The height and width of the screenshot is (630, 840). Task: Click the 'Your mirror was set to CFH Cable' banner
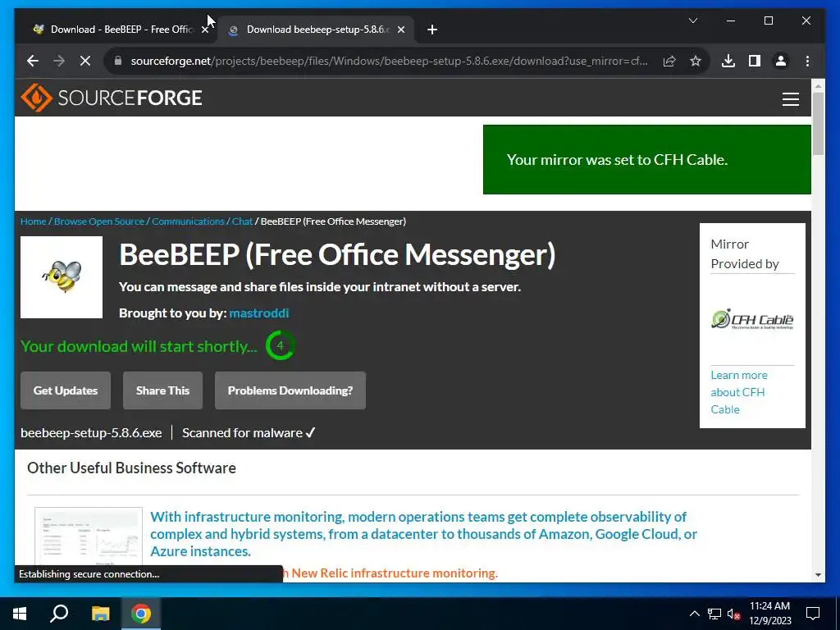point(646,160)
